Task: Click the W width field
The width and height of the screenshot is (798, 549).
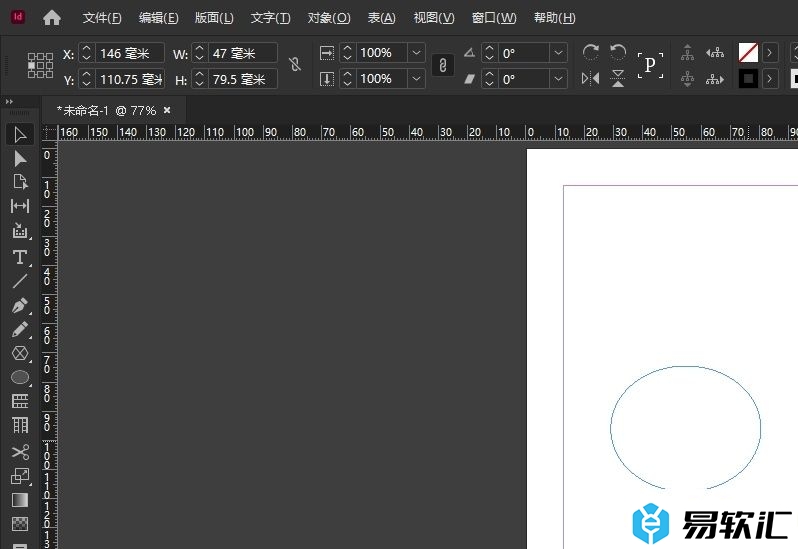Action: (x=243, y=53)
